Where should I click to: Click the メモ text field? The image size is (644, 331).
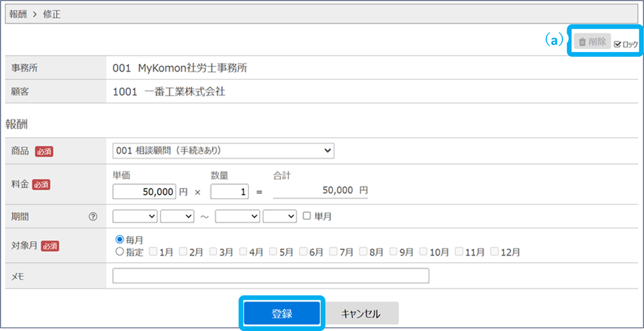click(x=271, y=276)
